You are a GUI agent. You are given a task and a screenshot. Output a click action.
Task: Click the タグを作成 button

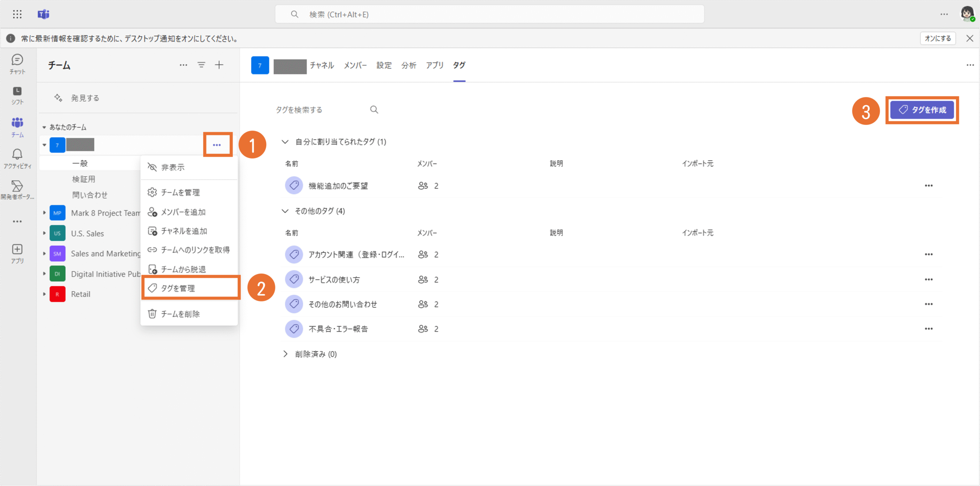pyautogui.click(x=922, y=110)
